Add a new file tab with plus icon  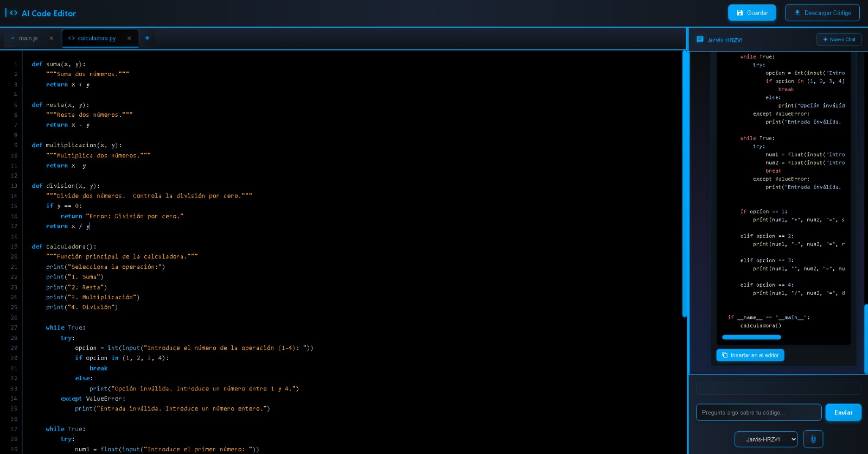coord(147,38)
